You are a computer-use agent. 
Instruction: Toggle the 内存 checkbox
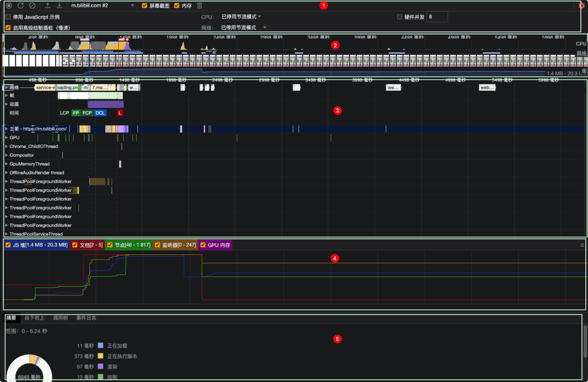[177, 5]
